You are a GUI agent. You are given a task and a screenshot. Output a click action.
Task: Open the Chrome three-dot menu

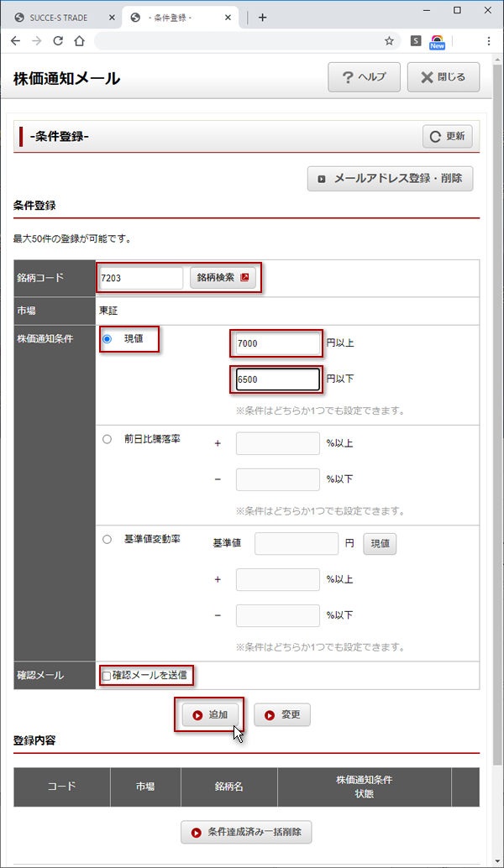(x=489, y=40)
